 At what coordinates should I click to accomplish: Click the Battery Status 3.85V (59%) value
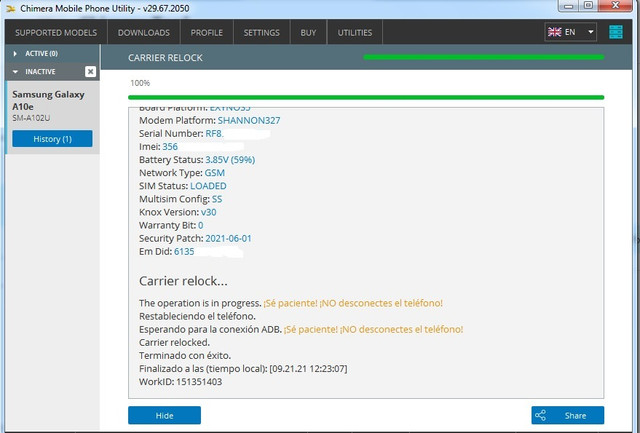click(x=230, y=160)
